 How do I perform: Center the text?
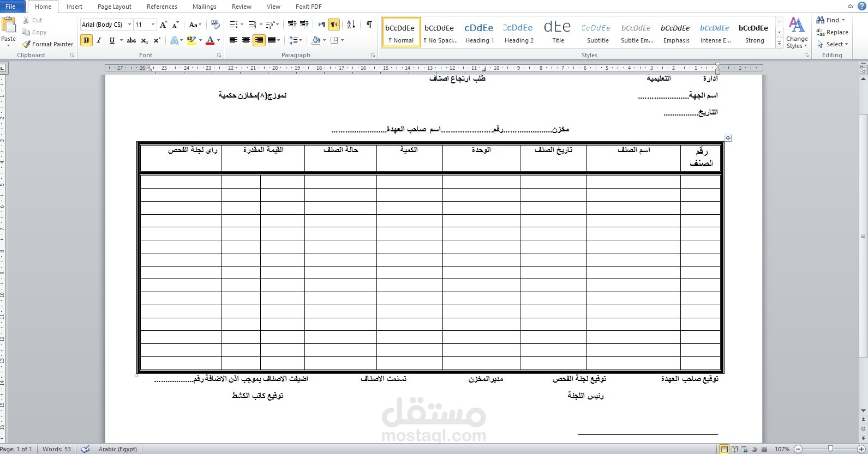click(246, 40)
